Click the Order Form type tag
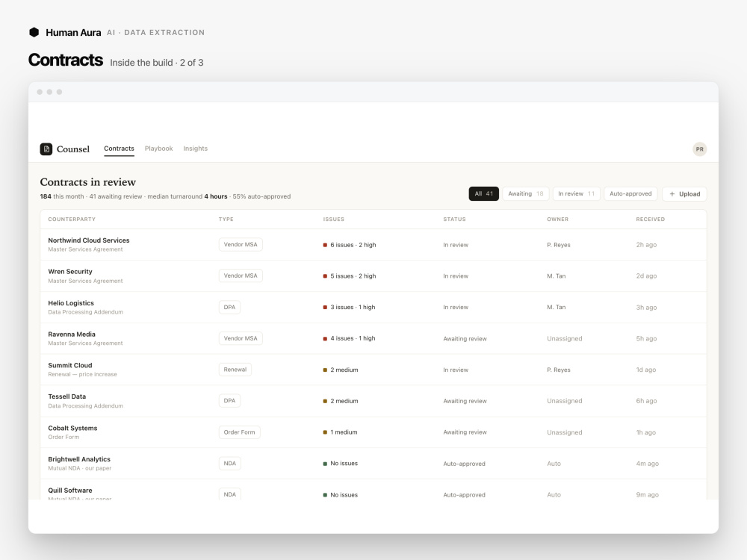The width and height of the screenshot is (747, 560). tap(239, 432)
